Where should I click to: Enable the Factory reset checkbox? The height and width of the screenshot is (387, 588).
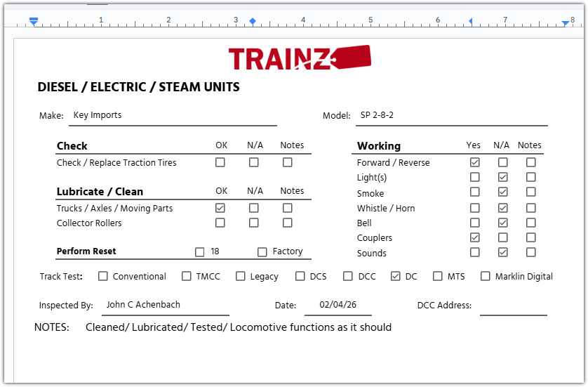click(262, 251)
